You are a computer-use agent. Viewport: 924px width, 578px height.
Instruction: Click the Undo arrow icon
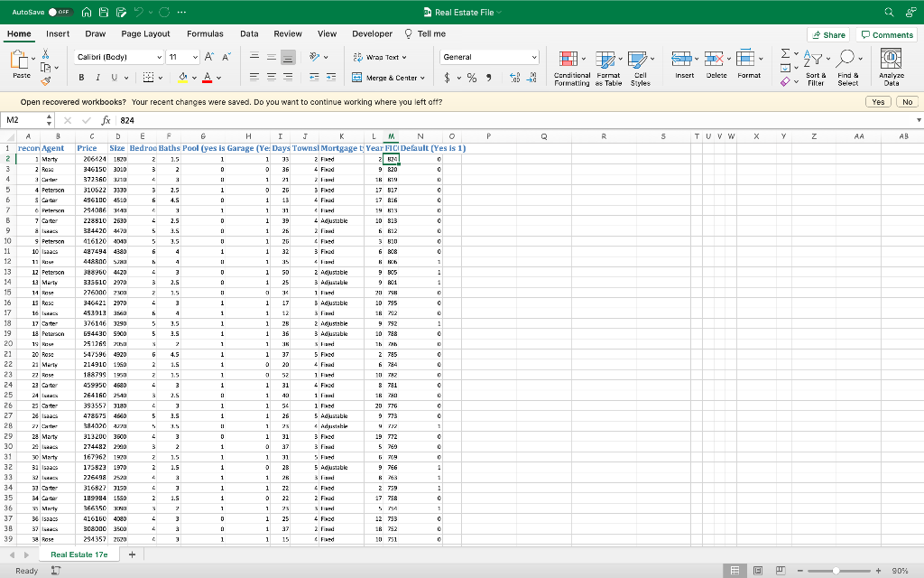click(138, 12)
